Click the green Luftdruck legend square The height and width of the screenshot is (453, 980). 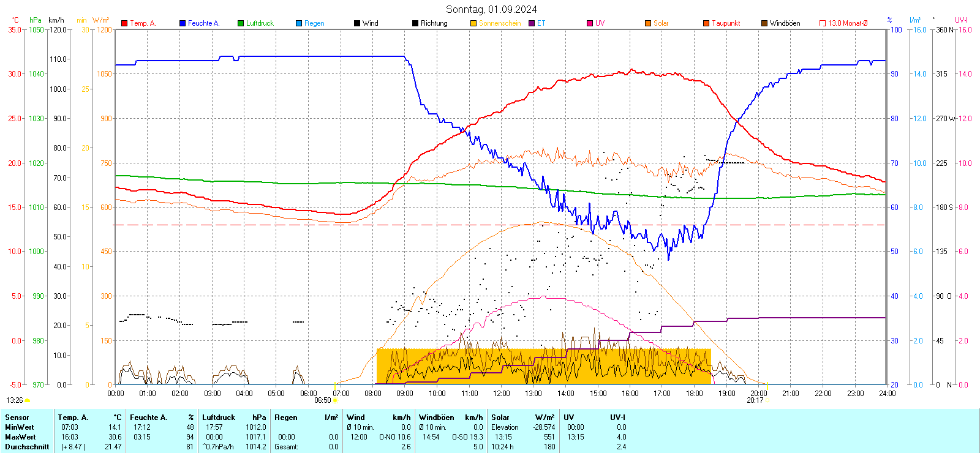241,23
